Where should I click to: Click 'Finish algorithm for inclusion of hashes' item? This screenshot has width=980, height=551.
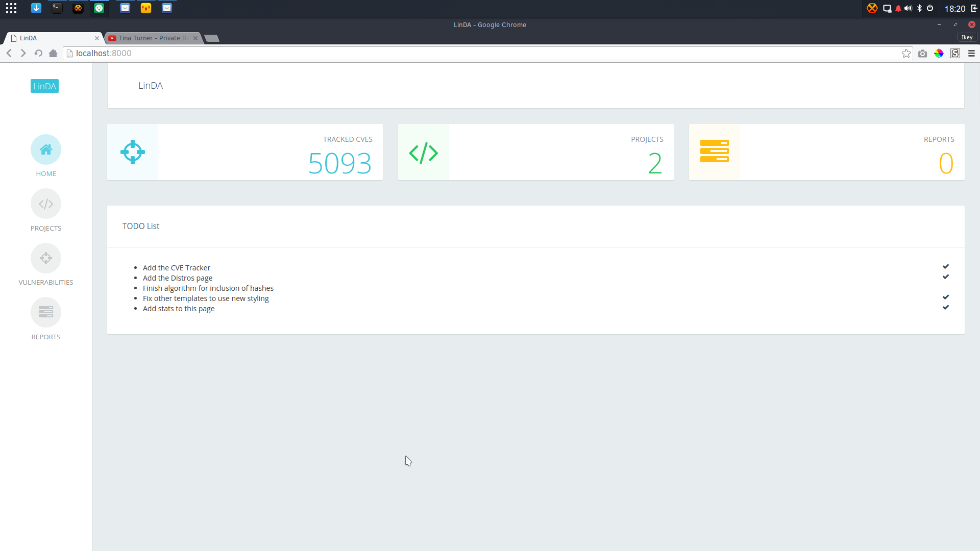[208, 288]
